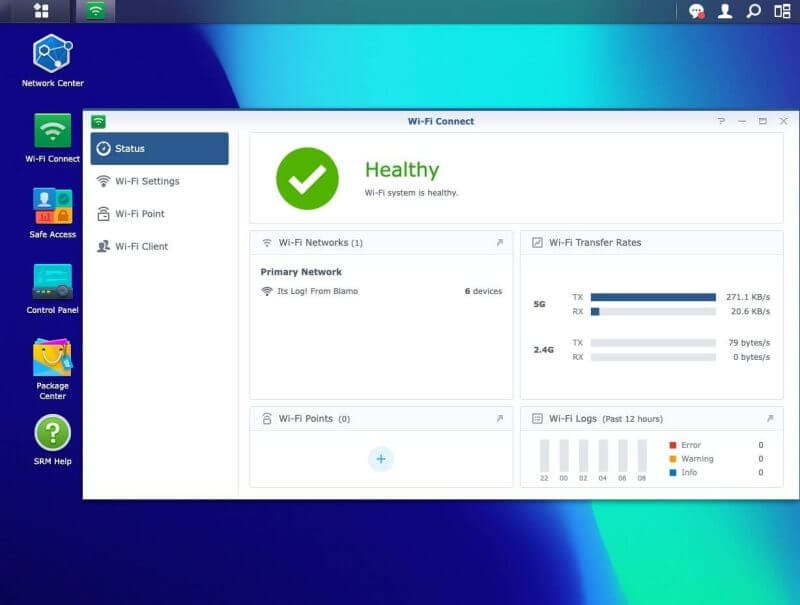Image resolution: width=800 pixels, height=605 pixels.
Task: Open the search tool in the top bar
Action: point(753,12)
